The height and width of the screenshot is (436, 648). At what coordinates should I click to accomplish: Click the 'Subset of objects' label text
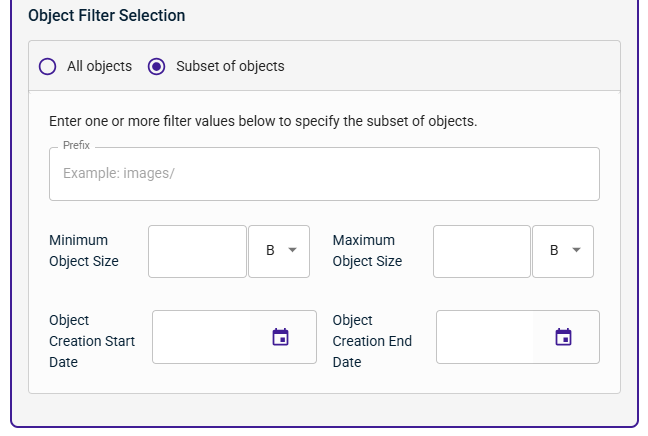pyautogui.click(x=230, y=66)
